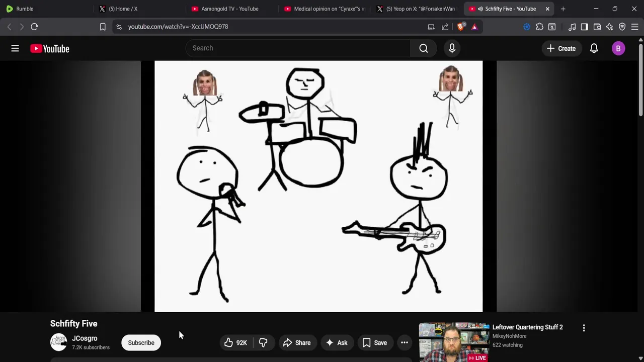Open the Brave main menu button
The image size is (644, 362).
point(635,27)
